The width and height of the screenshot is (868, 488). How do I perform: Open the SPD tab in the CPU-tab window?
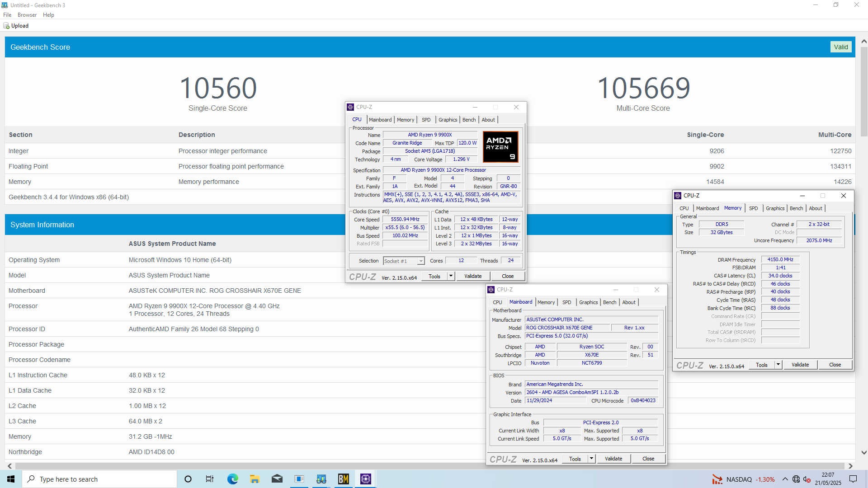point(426,120)
